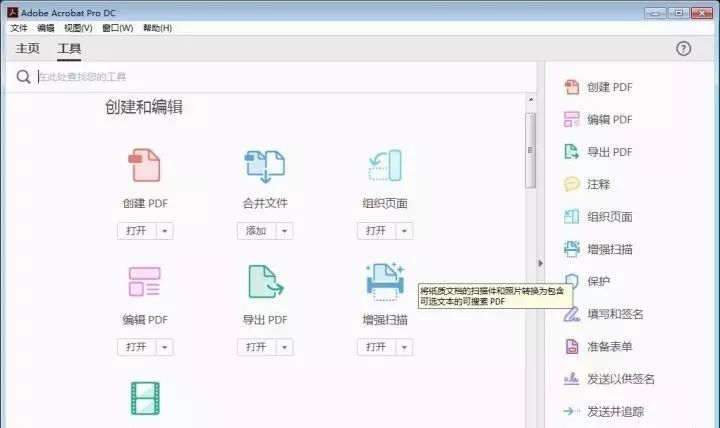Click the 导出 PDF large tool icon

click(x=265, y=282)
